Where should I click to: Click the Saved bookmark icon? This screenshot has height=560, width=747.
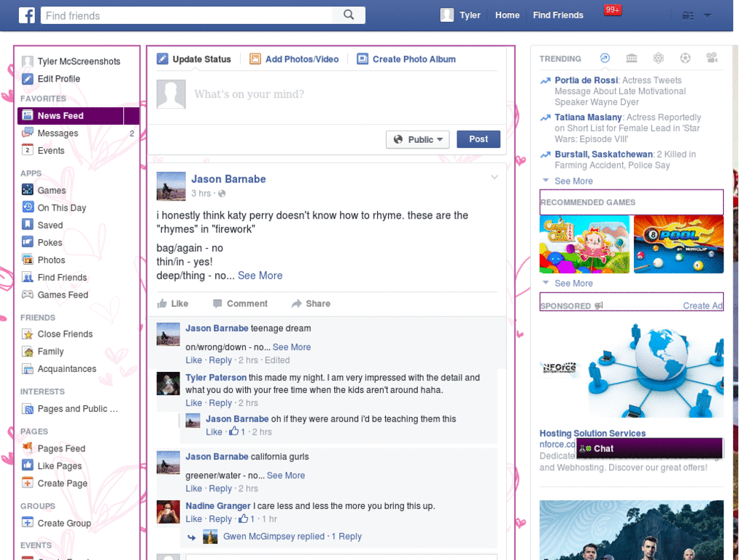click(x=28, y=225)
